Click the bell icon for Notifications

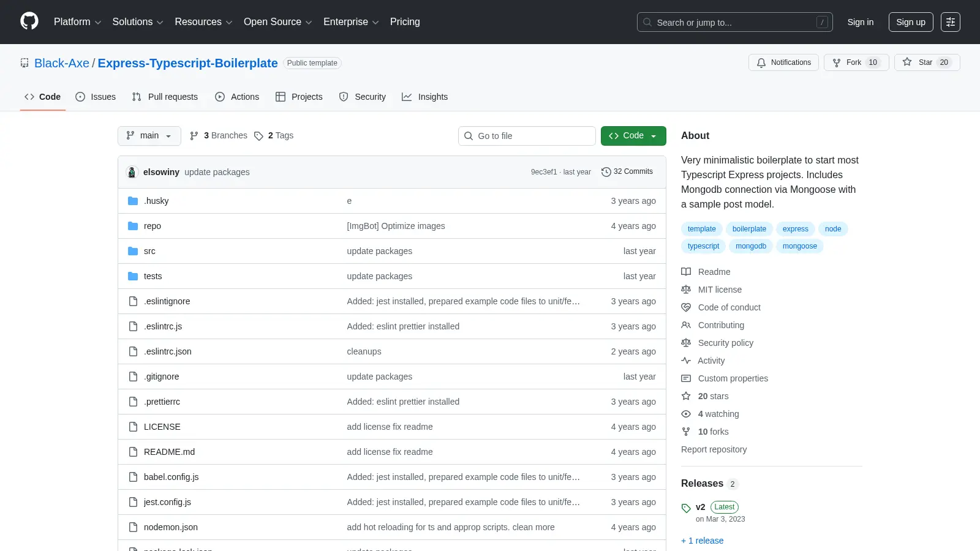pos(761,62)
